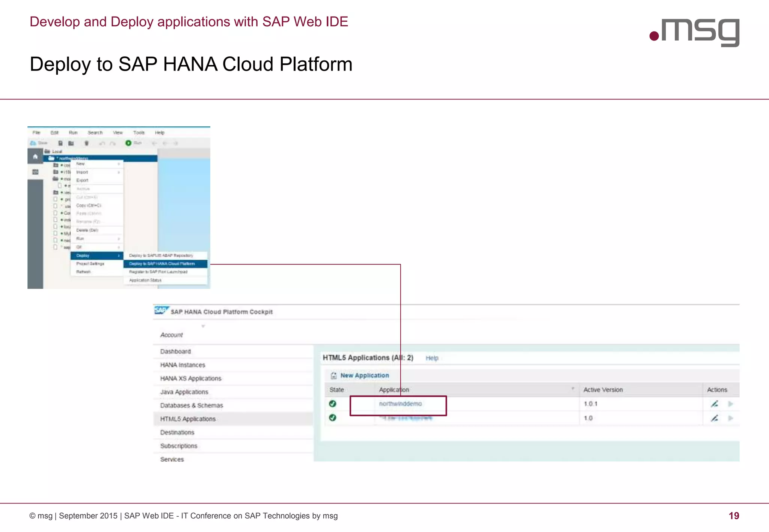Open the Edit menu
The image size is (769, 532).
(x=54, y=133)
